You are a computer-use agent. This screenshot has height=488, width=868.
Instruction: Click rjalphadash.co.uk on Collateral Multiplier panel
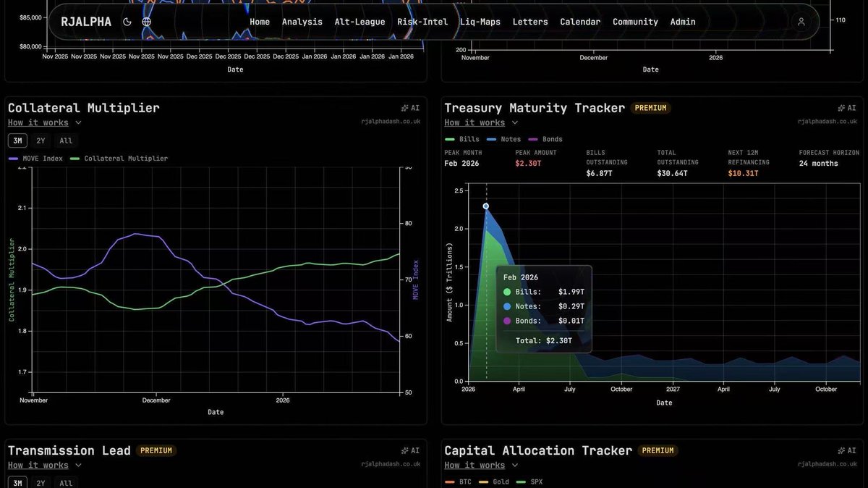391,122
